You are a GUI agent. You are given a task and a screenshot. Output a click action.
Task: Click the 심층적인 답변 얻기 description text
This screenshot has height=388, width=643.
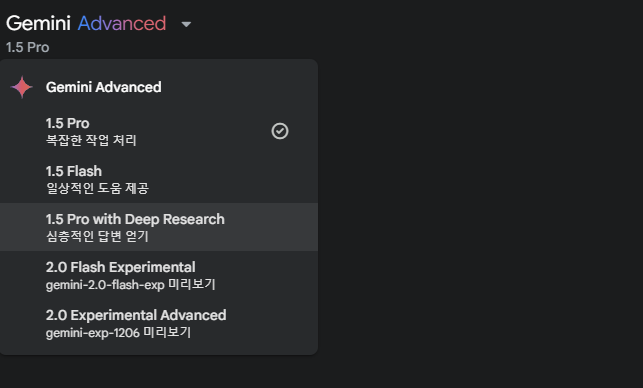(97, 236)
